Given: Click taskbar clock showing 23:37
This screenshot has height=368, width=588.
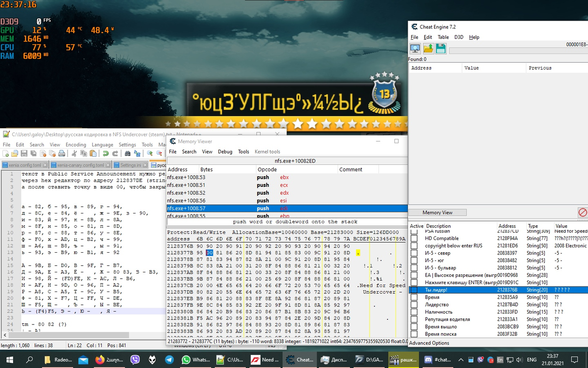Looking at the screenshot, I should (x=552, y=360).
